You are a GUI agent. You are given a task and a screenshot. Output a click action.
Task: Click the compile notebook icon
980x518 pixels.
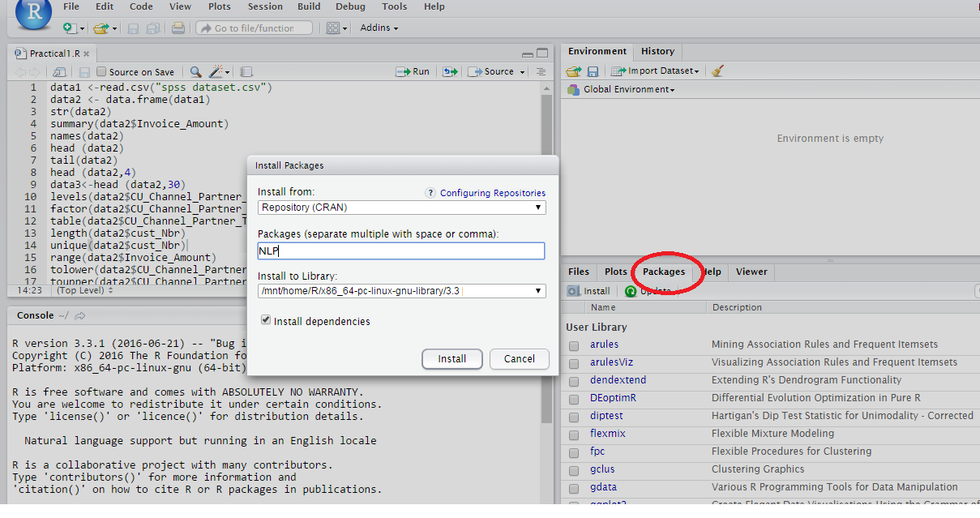(246, 71)
